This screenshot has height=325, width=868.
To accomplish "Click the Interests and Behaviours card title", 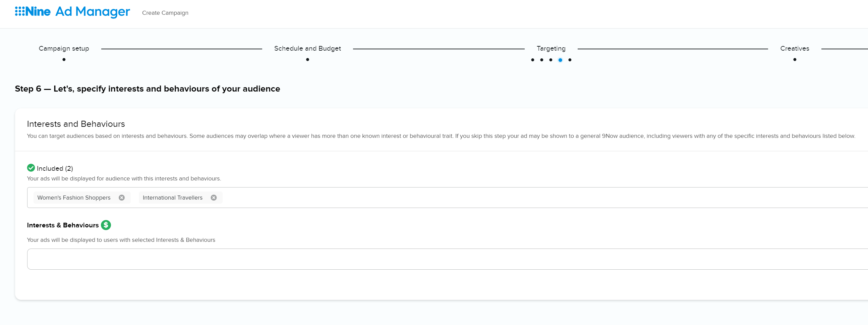I will point(76,124).
